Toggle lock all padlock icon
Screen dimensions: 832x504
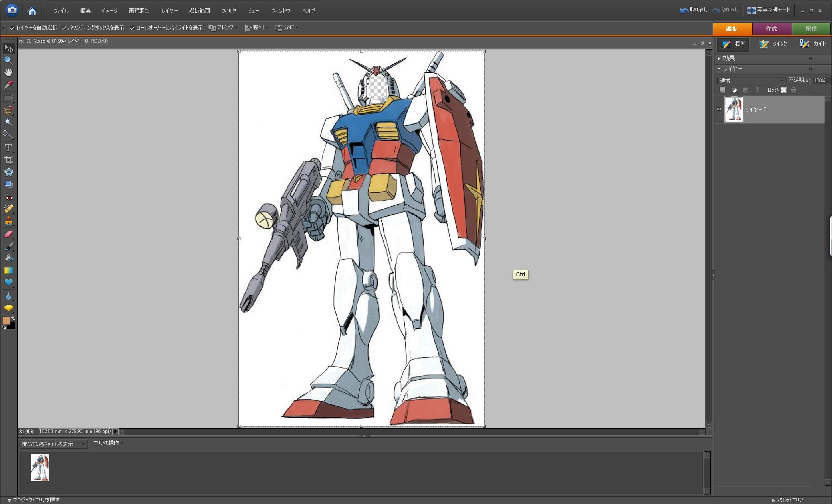click(793, 90)
